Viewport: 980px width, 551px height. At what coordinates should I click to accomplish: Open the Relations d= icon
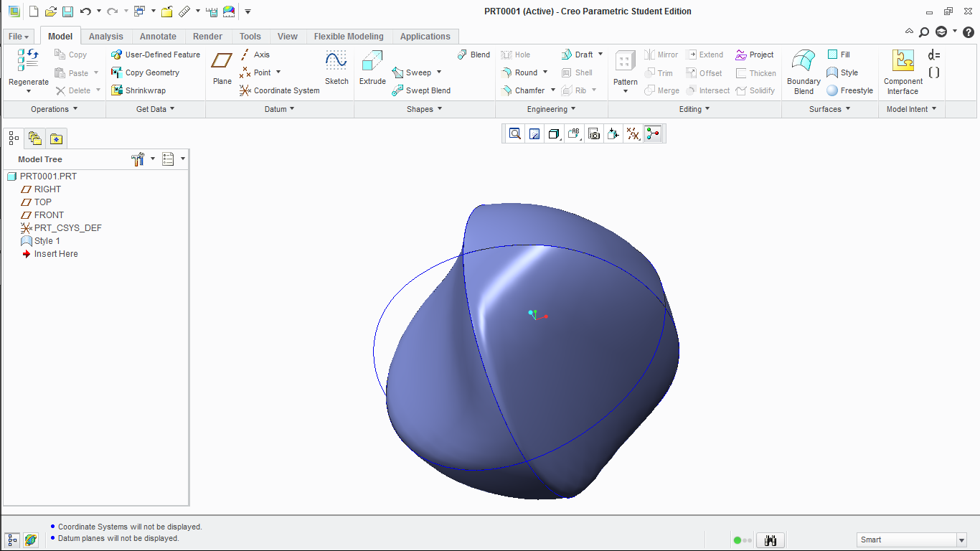coord(934,55)
